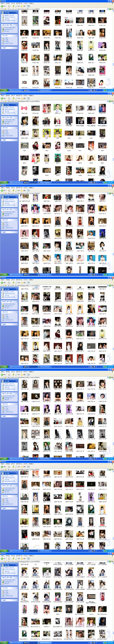Open the Views dropdown arrow in the topmost toolbar
The image size is (114, 644).
tap(30, 6)
